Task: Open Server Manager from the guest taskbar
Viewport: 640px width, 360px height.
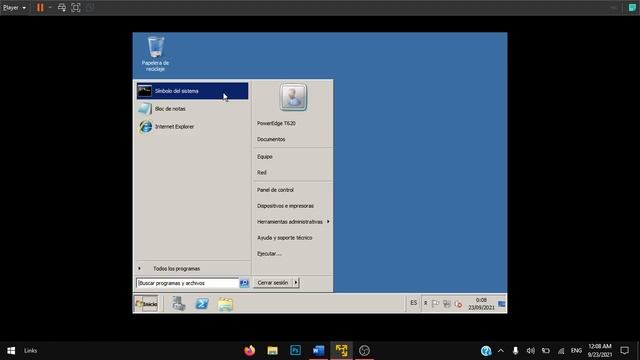Action: [x=178, y=304]
